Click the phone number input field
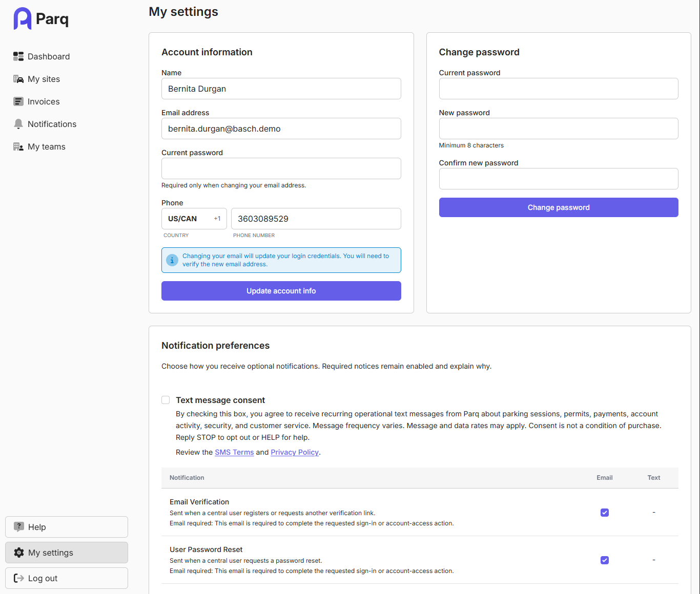700x594 pixels. tap(316, 219)
